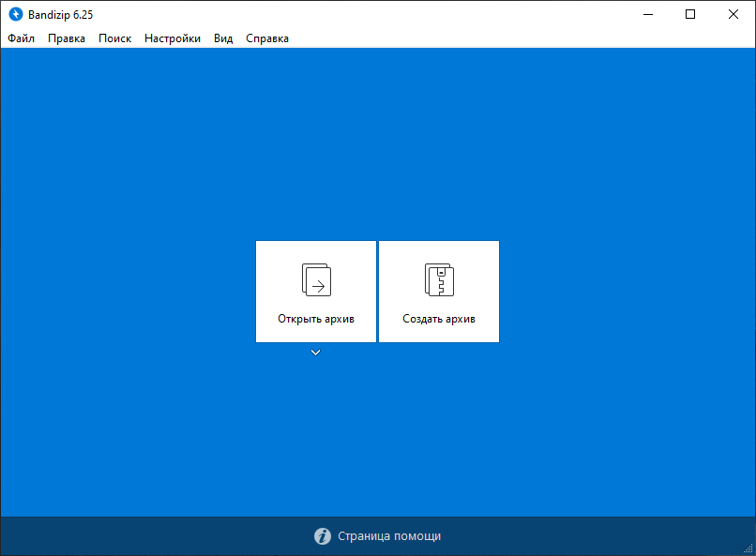Open the Правка menu
Screen dimensions: 756x556
tap(67, 38)
